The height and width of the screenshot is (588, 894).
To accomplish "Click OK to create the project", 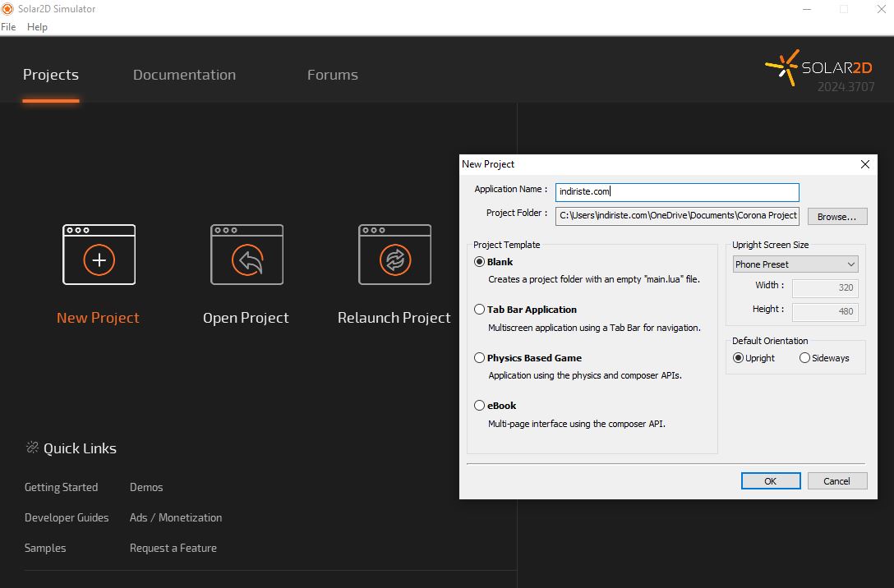I will [x=770, y=481].
